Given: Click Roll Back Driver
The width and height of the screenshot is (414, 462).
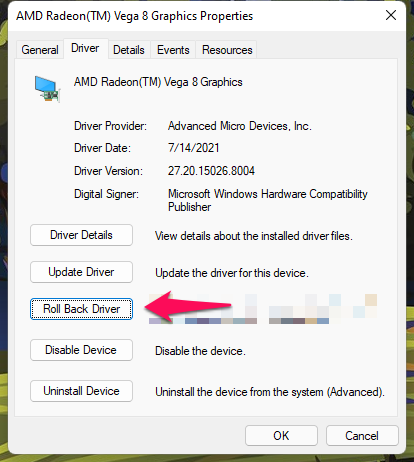Looking at the screenshot, I should pyautogui.click(x=81, y=309).
